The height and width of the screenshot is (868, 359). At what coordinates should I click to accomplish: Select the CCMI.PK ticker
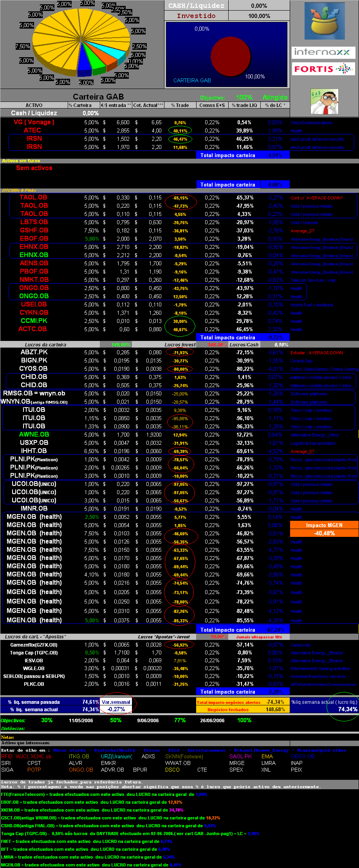pos(34,321)
